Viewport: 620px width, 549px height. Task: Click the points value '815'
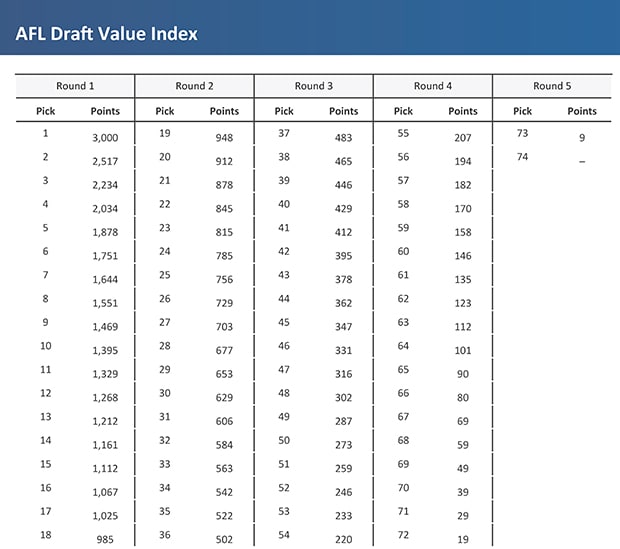tap(224, 232)
